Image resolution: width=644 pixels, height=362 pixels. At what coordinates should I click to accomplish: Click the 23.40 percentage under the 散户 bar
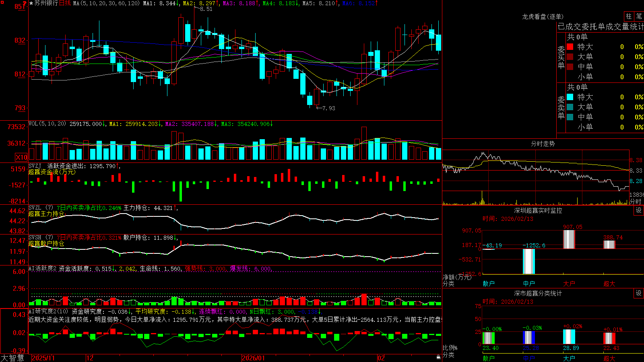tap(490, 348)
